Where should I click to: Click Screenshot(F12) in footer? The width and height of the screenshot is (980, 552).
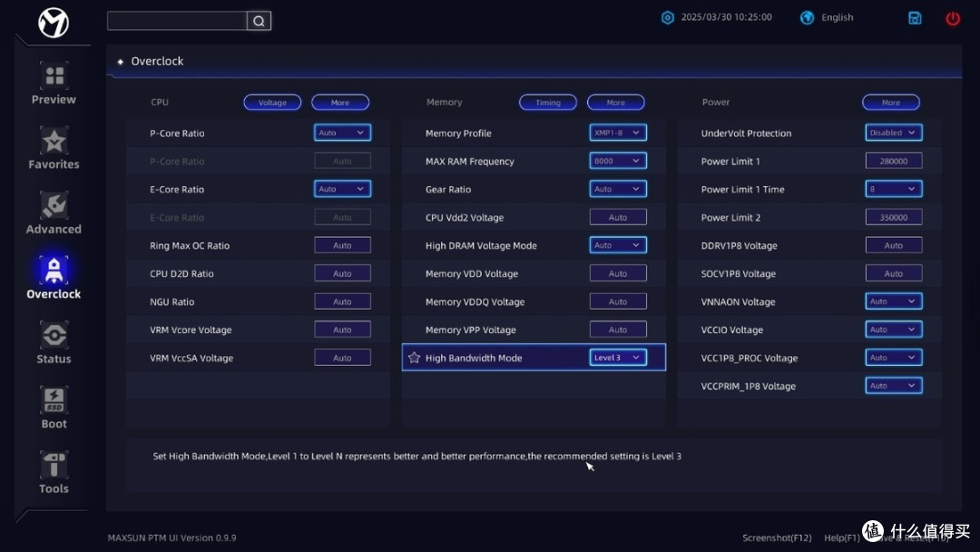coord(777,537)
